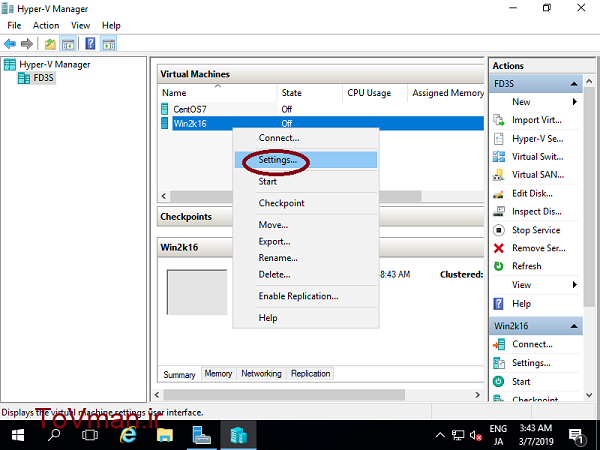
Task: Open Internet Explorer from taskbar
Action: pos(128,435)
